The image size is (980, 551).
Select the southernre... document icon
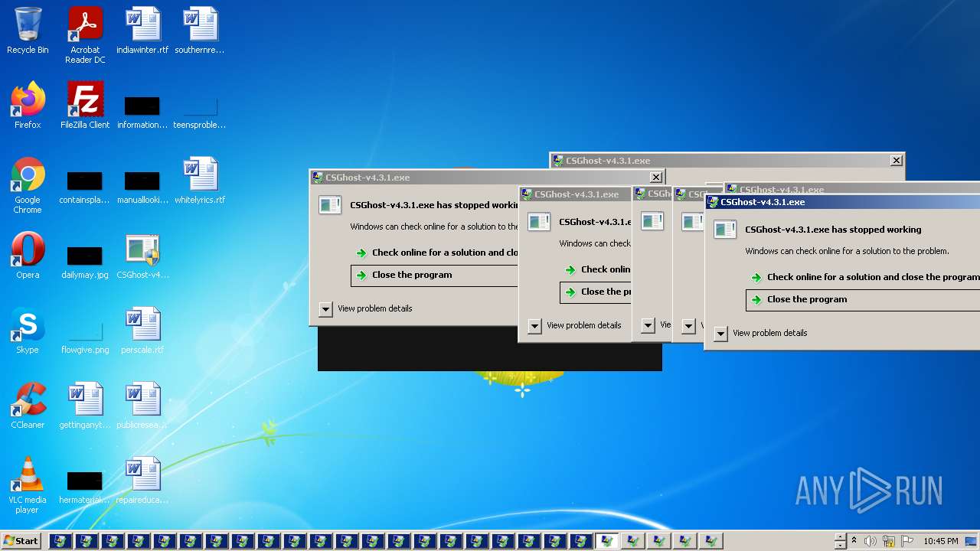click(200, 31)
